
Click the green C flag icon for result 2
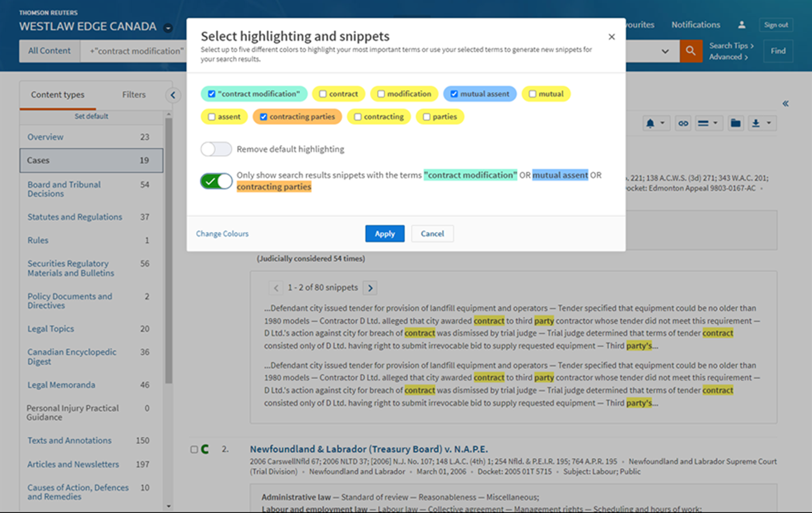tap(205, 449)
